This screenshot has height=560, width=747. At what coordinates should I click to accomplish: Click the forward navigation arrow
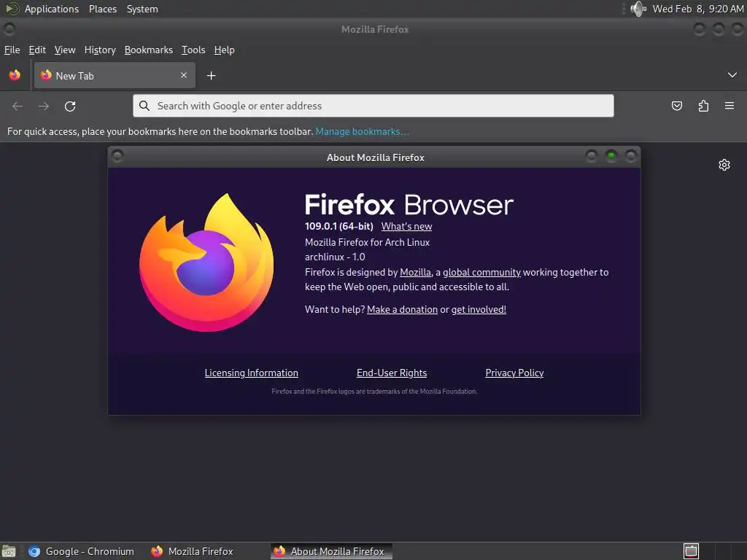[x=44, y=106]
